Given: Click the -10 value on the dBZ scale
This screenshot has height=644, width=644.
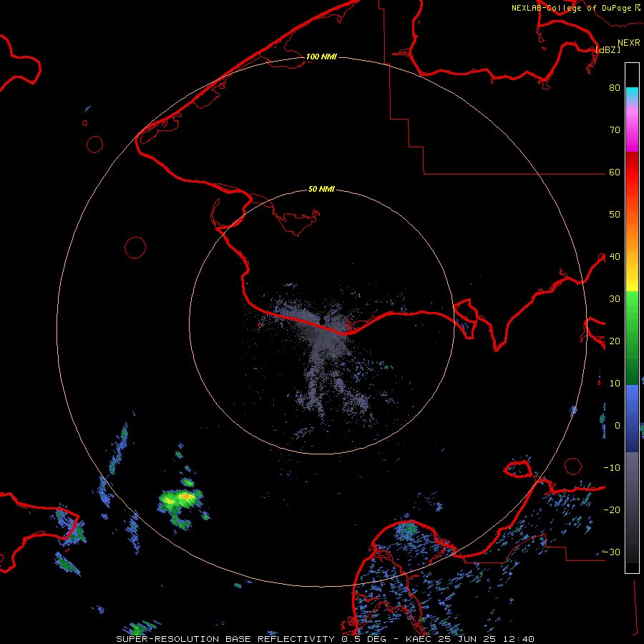Looking at the screenshot, I should 612,467.
